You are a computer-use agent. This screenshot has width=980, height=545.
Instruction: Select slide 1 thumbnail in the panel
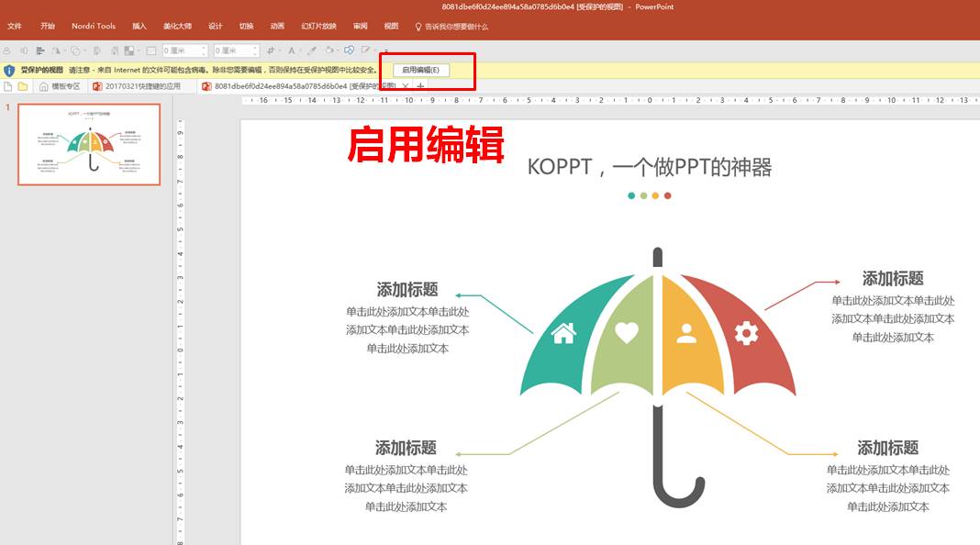[x=89, y=144]
